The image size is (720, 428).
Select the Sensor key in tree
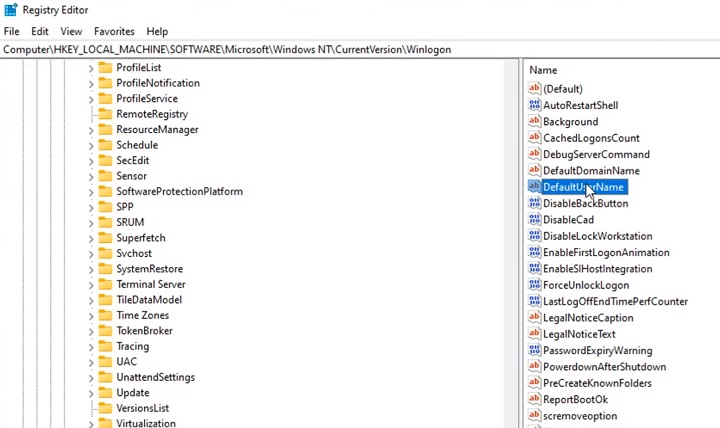131,176
